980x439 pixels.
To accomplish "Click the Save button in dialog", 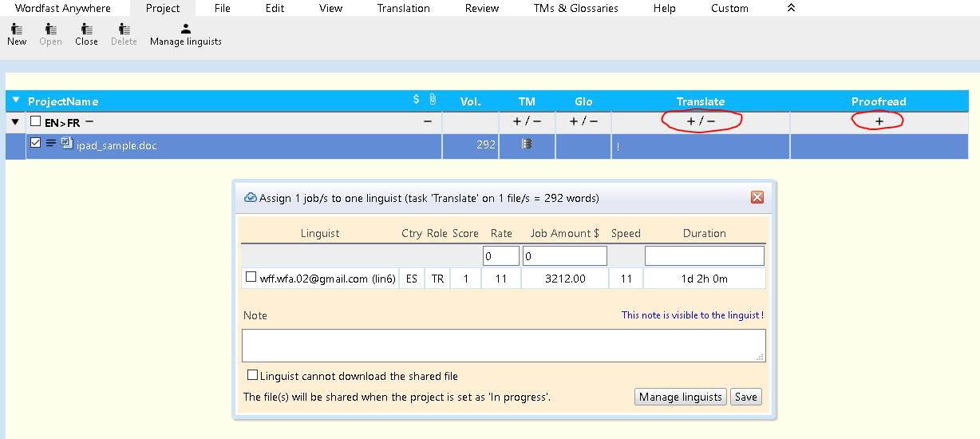I will pyautogui.click(x=745, y=397).
